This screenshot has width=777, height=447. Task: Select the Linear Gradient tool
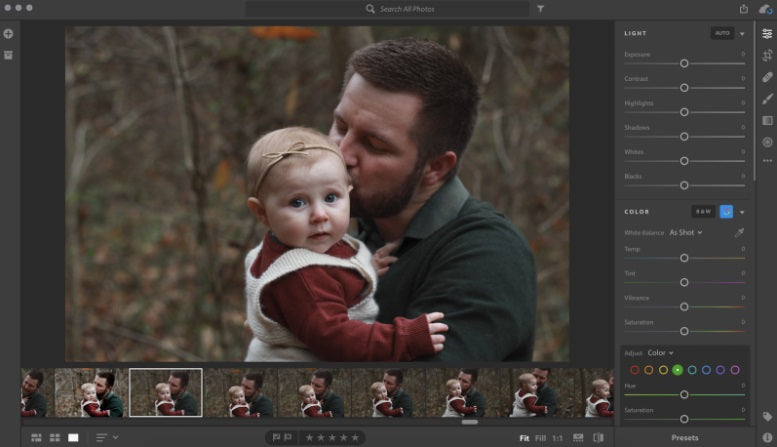tap(767, 120)
